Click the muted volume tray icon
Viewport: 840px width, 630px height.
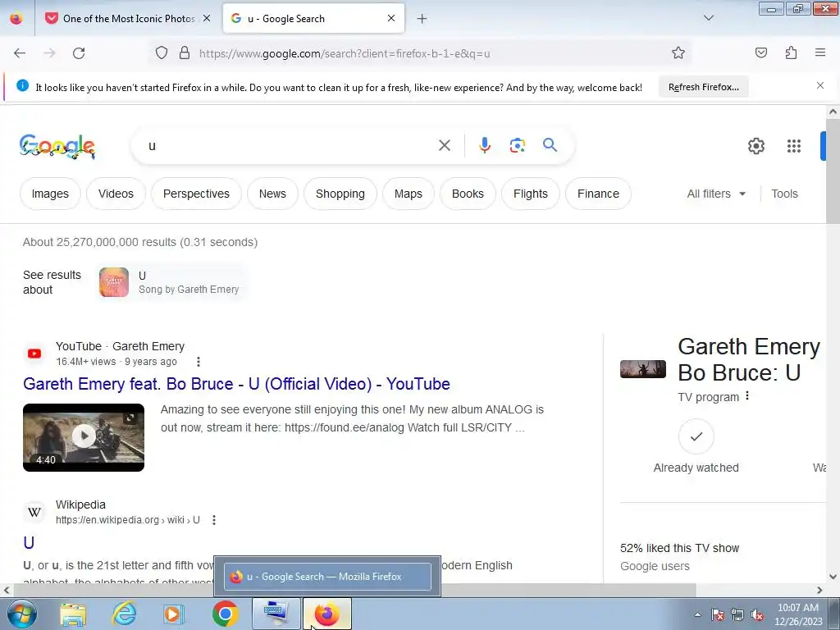(x=757, y=615)
